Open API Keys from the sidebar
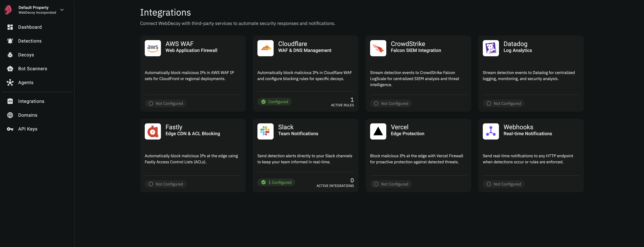 28,129
